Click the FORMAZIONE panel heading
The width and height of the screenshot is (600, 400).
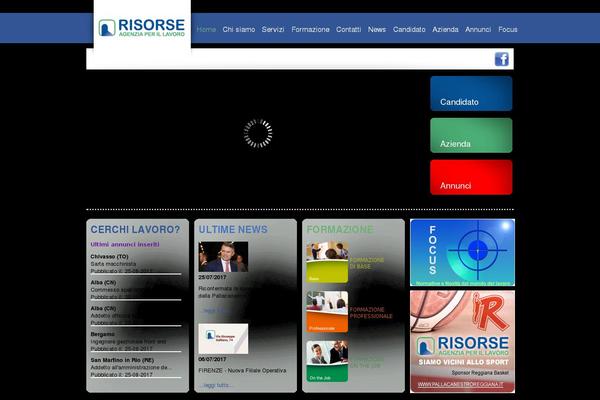coord(340,230)
